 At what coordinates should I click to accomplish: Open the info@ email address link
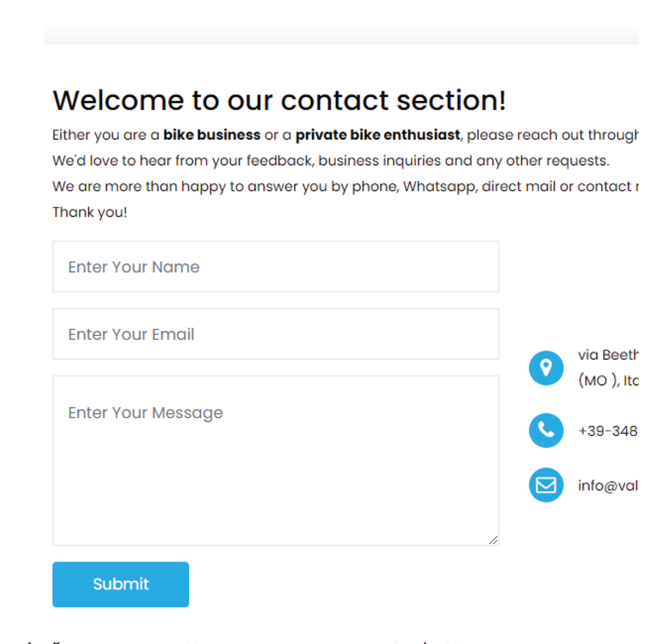click(608, 486)
